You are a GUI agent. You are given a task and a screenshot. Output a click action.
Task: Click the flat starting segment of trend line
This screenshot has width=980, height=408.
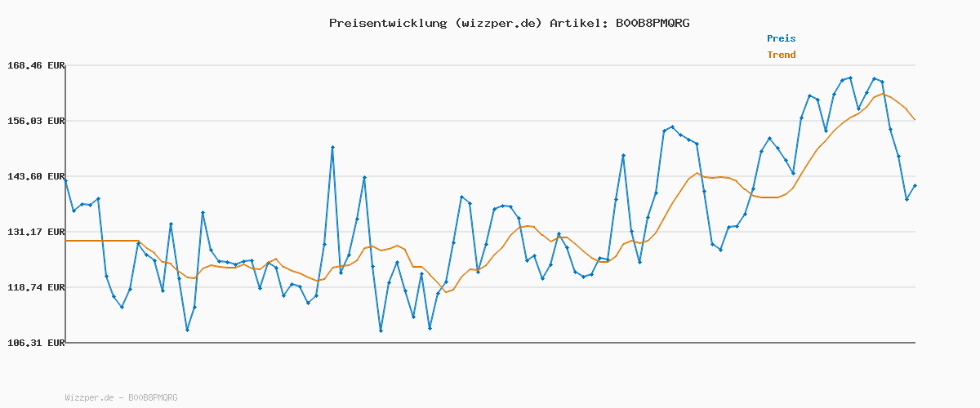[x=102, y=241]
